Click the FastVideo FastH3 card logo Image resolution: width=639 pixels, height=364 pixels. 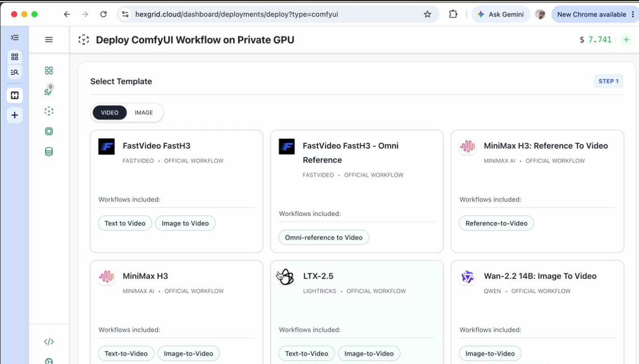(107, 147)
